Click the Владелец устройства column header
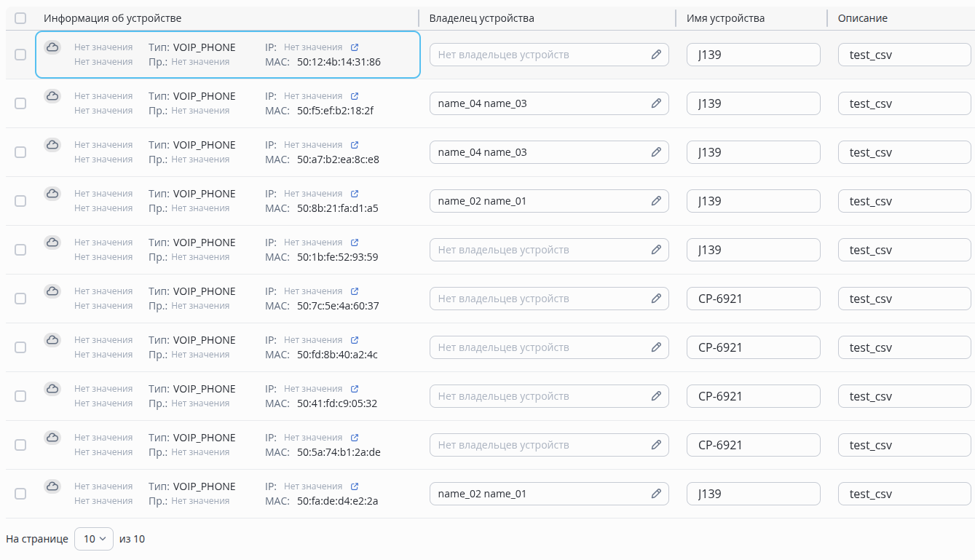This screenshot has height=560, width=975. pos(482,18)
